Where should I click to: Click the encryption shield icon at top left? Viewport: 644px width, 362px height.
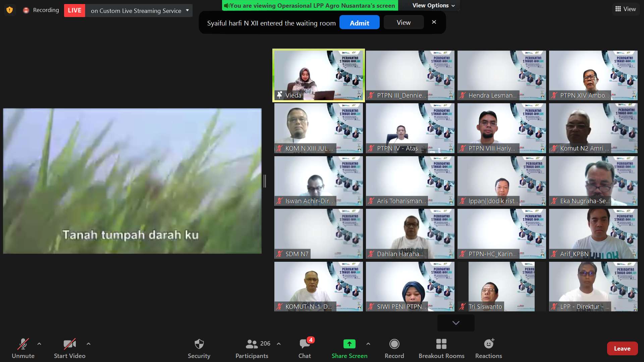tap(10, 10)
